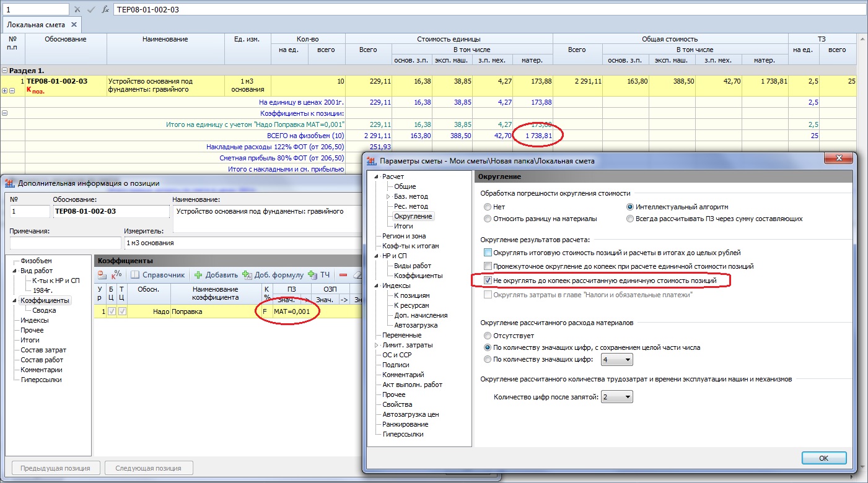Click into the Примечания text field

tap(65, 243)
